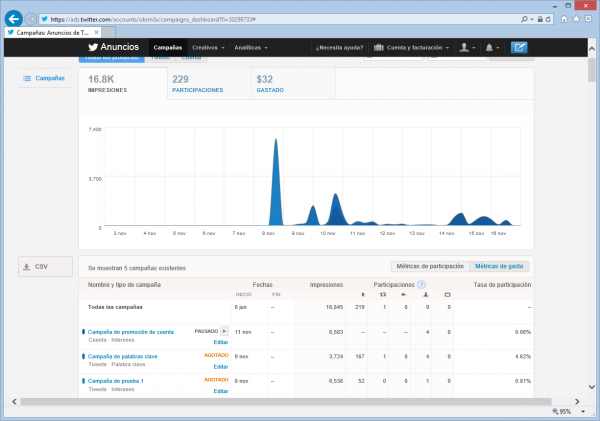Expand the Creativos dropdown menu

point(208,47)
